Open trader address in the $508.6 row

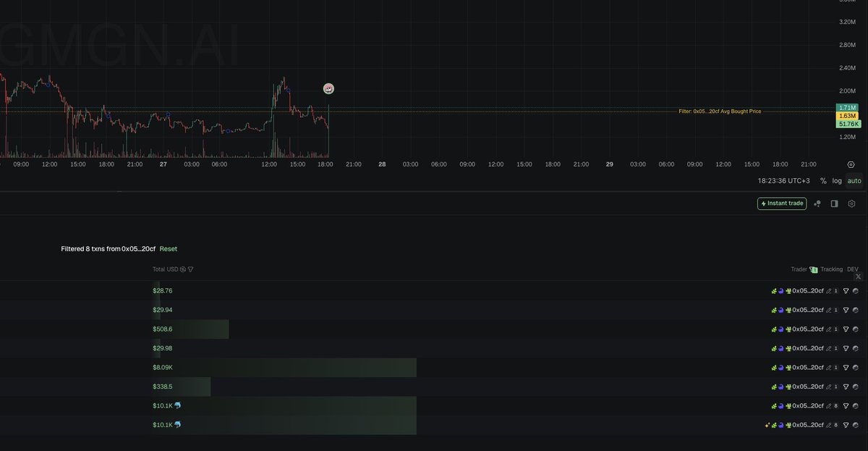808,329
